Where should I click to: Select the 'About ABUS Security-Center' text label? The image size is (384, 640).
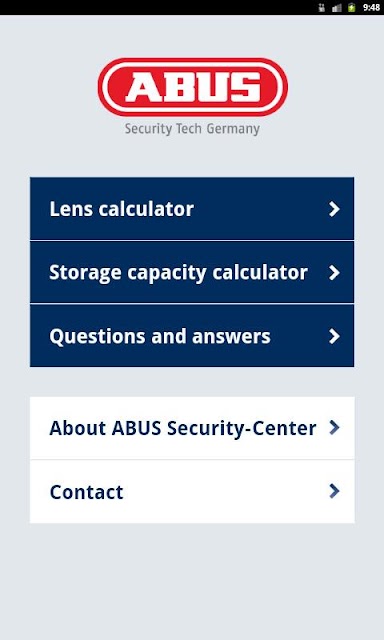point(183,428)
